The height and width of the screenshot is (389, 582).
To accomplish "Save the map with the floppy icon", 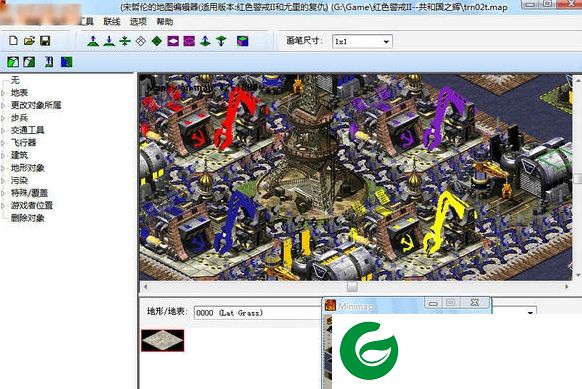I will pos(45,40).
